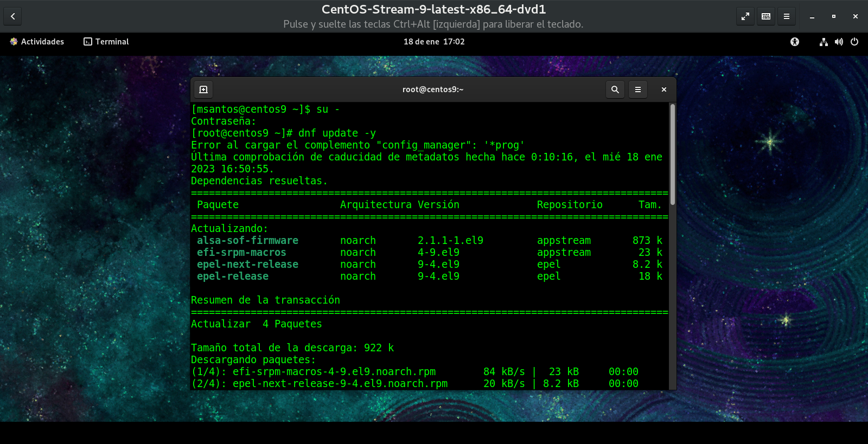Image resolution: width=868 pixels, height=444 pixels.
Task: Open the virtual machine hamburger menu
Action: click(786, 16)
